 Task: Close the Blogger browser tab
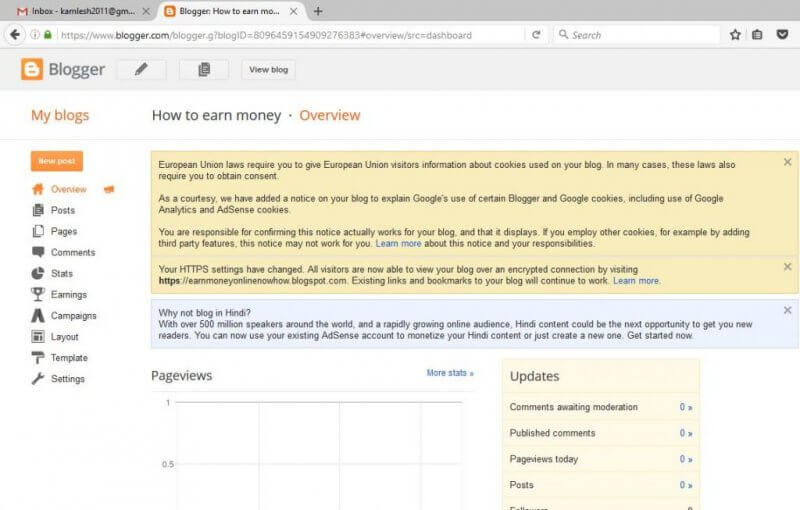tap(293, 11)
